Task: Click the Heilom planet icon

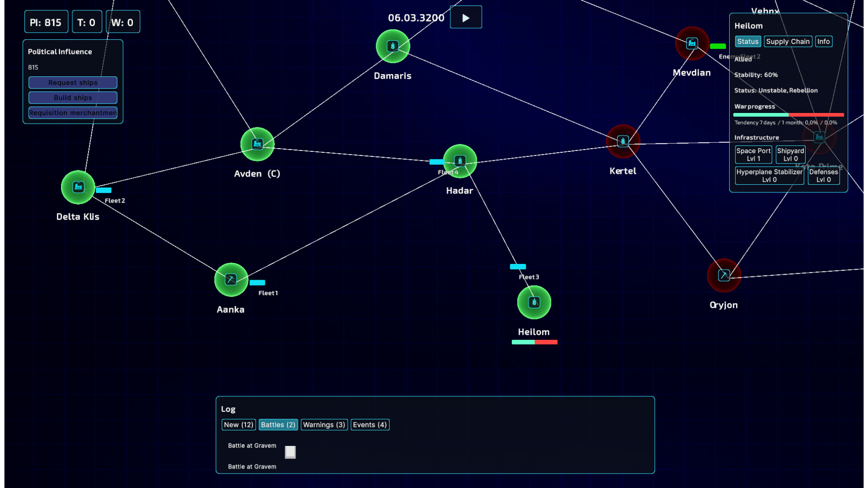Action: point(534,302)
